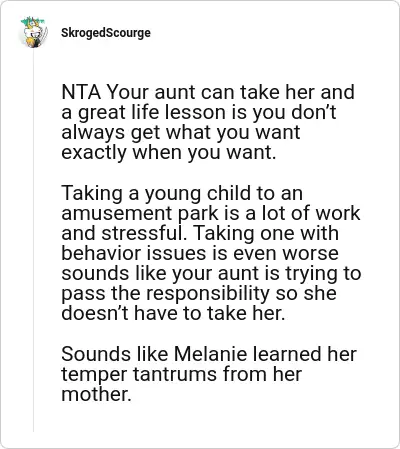Collapse the comment via the vertical thread line
The width and height of the screenshot is (400, 449).
[33, 240]
